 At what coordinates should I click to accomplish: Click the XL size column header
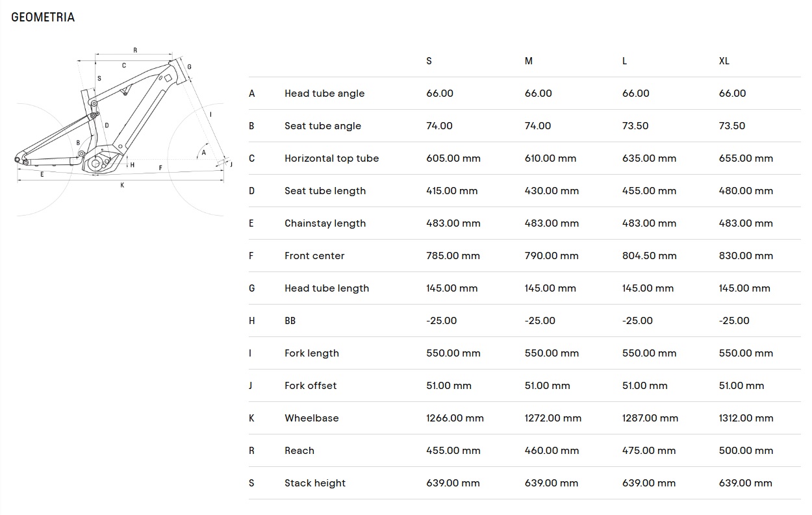724,61
